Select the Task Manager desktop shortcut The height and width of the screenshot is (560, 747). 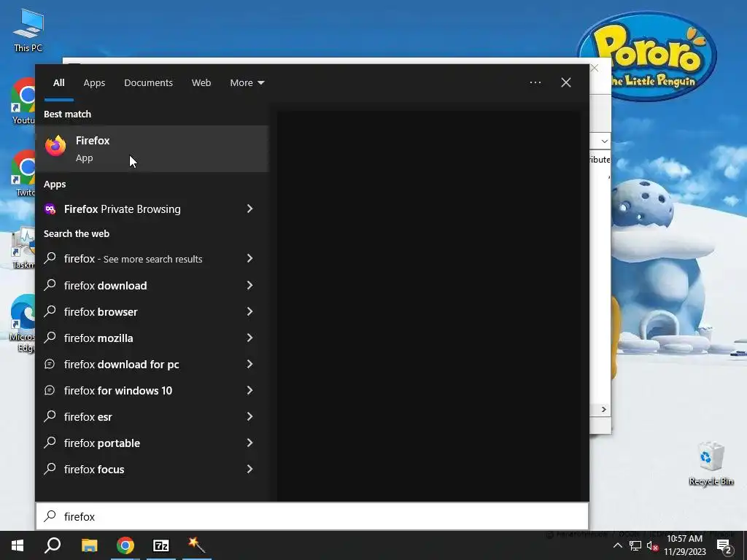tap(23, 248)
